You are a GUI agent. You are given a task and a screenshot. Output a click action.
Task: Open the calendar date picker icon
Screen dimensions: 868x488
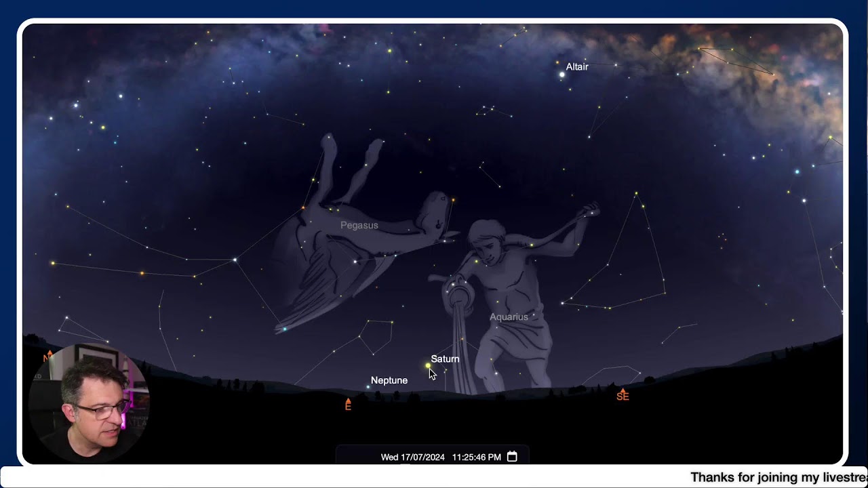(x=512, y=457)
